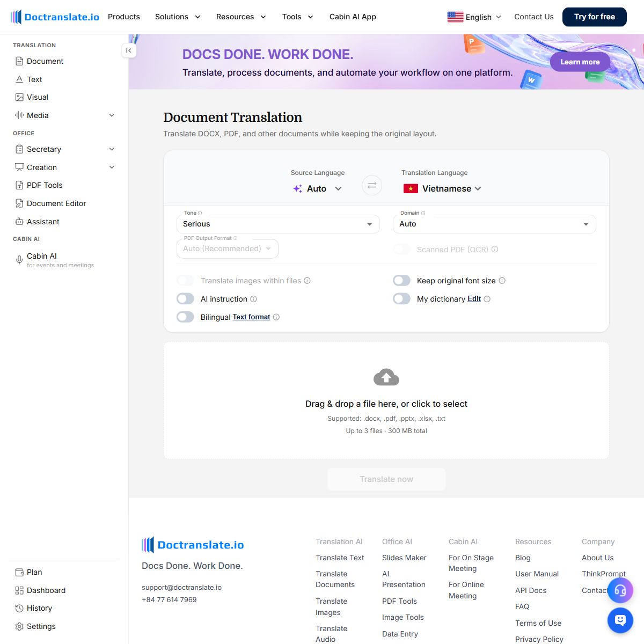This screenshot has height=644, width=644.
Task: Open the Resources menu
Action: [241, 17]
